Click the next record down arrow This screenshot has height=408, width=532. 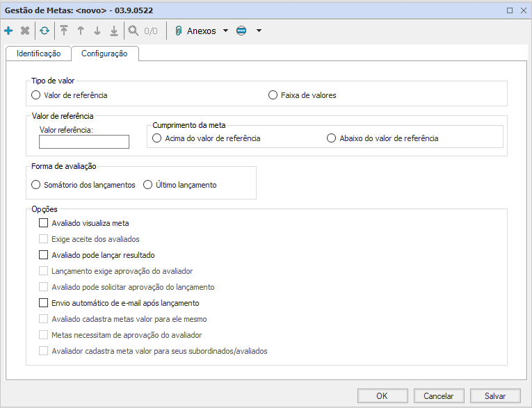pyautogui.click(x=97, y=31)
